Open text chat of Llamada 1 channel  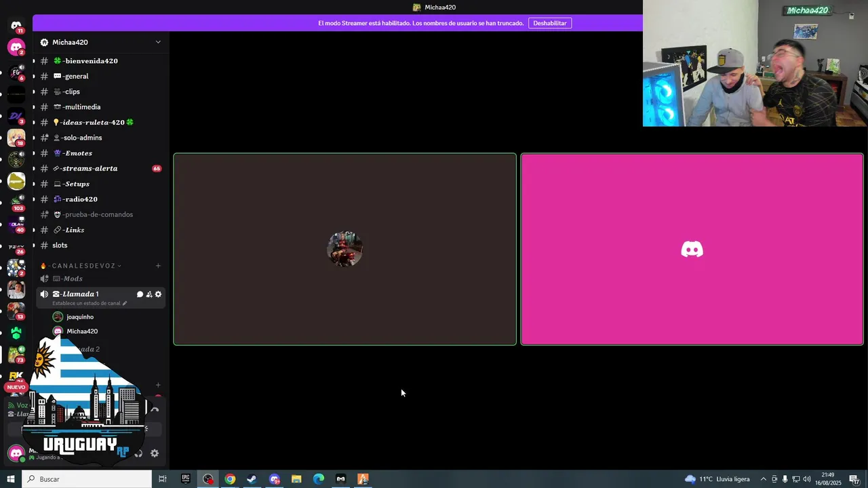[x=140, y=294]
